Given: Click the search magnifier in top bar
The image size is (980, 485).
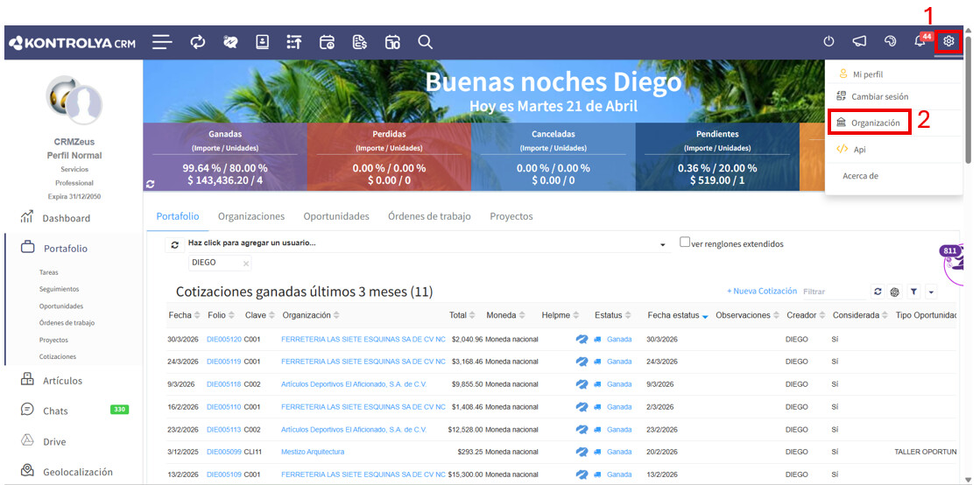Looking at the screenshot, I should [425, 42].
